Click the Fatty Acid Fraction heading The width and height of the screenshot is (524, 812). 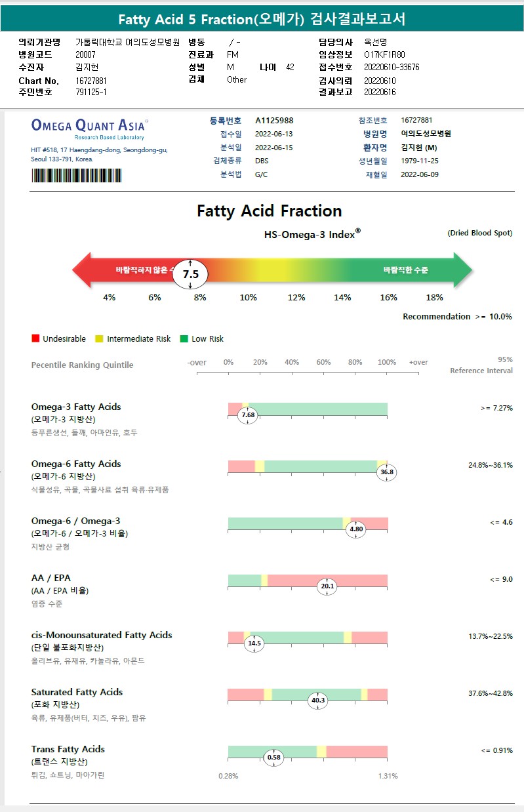270,211
